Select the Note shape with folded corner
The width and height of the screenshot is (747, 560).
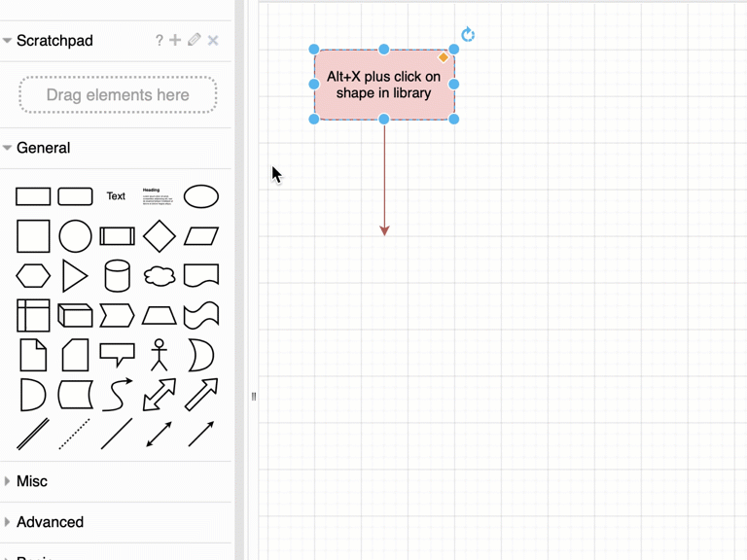pyautogui.click(x=33, y=355)
